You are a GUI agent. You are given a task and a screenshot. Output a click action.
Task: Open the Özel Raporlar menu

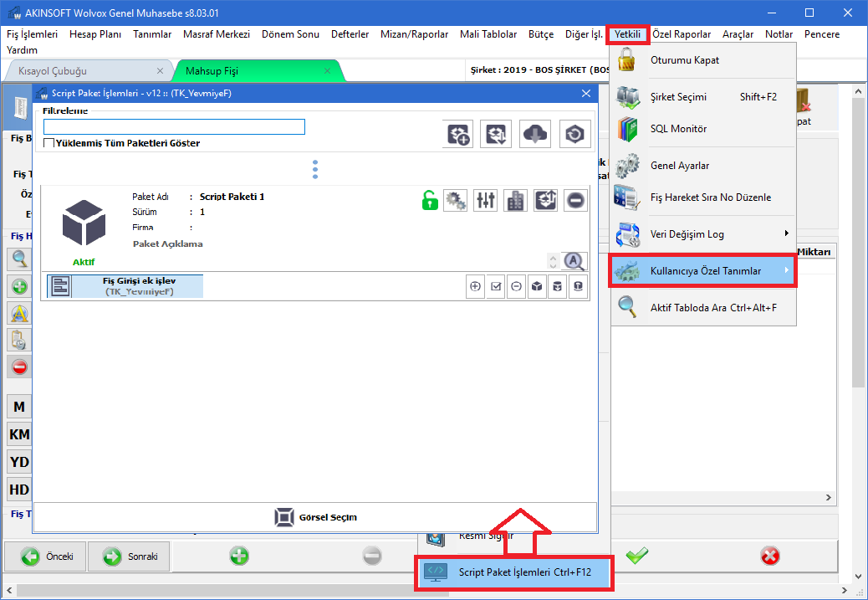pyautogui.click(x=682, y=34)
